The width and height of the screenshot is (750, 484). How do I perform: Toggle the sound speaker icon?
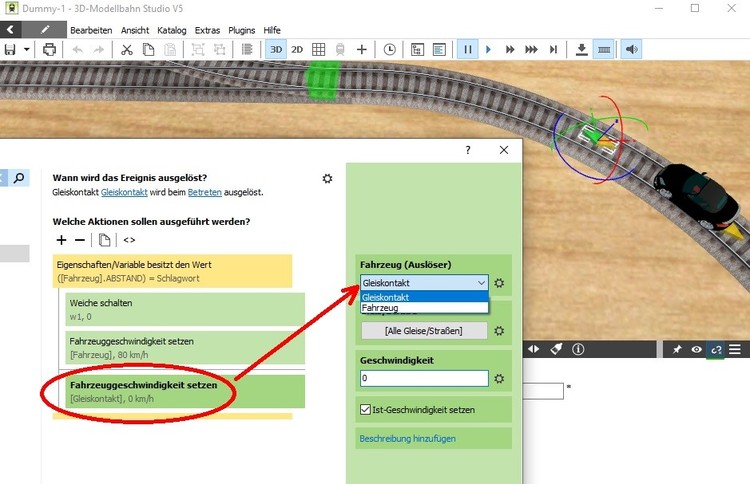[x=632, y=49]
